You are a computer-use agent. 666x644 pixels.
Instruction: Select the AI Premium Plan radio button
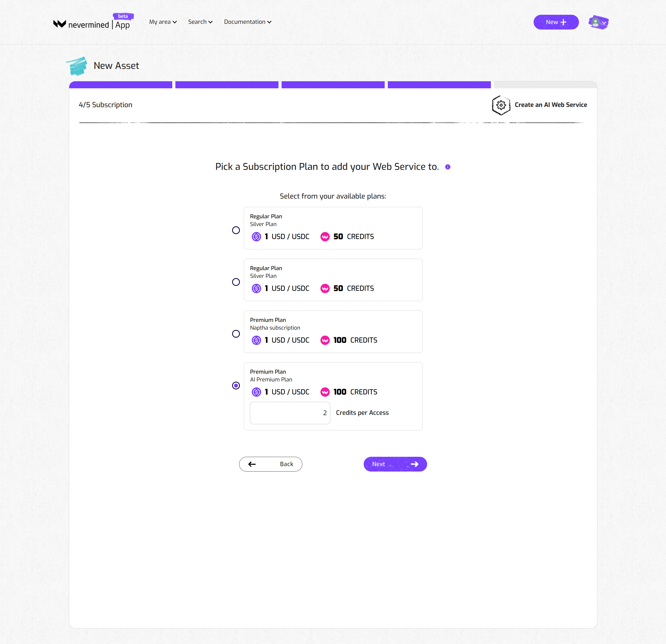[236, 386]
